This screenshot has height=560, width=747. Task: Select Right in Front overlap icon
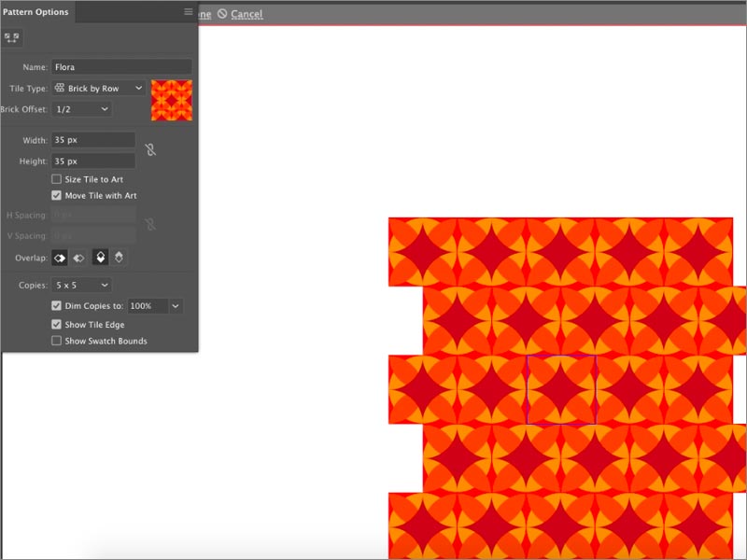pos(79,258)
